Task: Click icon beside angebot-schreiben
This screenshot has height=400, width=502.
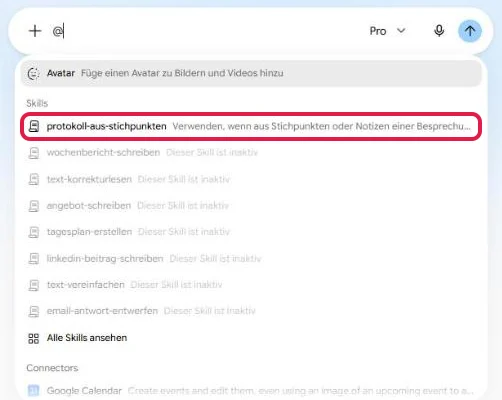Action: tap(34, 206)
